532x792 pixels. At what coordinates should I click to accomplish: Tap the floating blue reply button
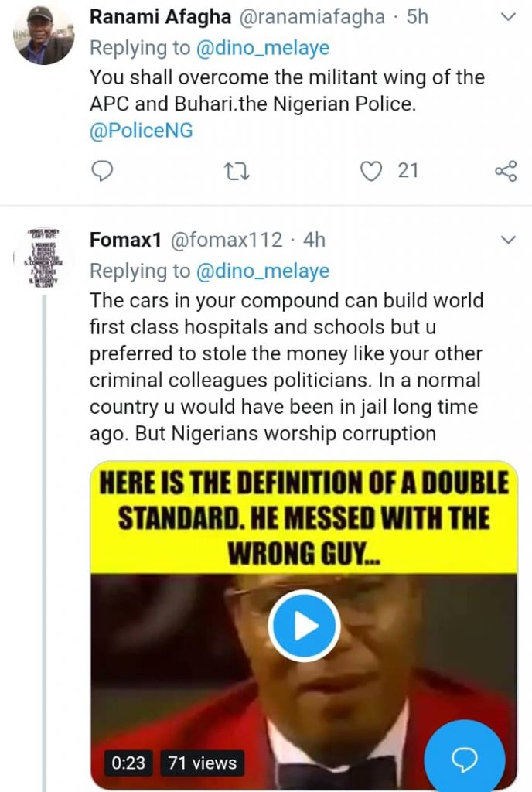coord(464,760)
